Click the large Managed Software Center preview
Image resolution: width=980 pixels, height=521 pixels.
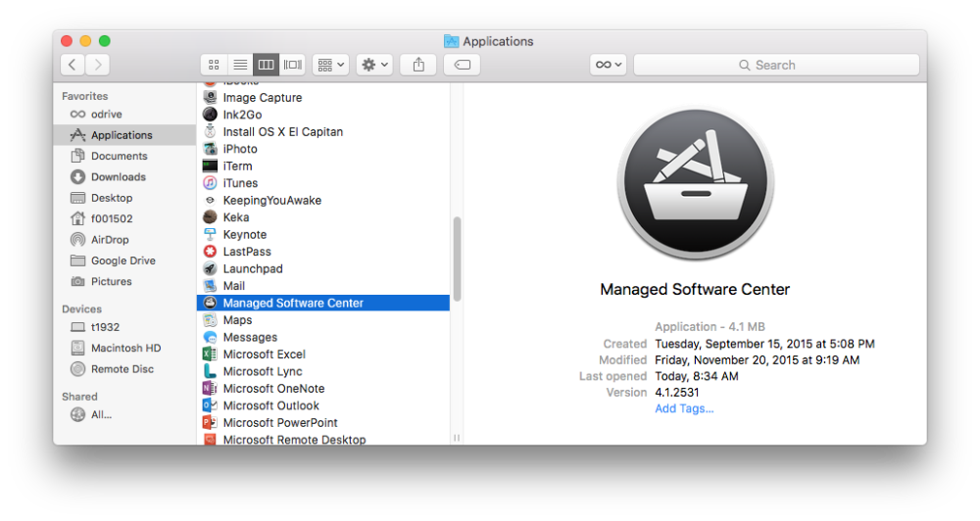696,183
